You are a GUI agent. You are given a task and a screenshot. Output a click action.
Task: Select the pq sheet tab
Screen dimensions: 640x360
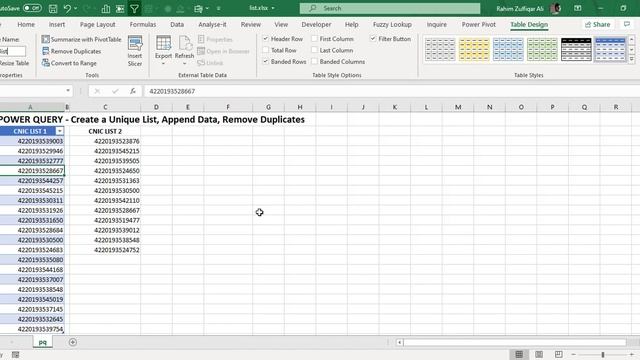pos(42,342)
